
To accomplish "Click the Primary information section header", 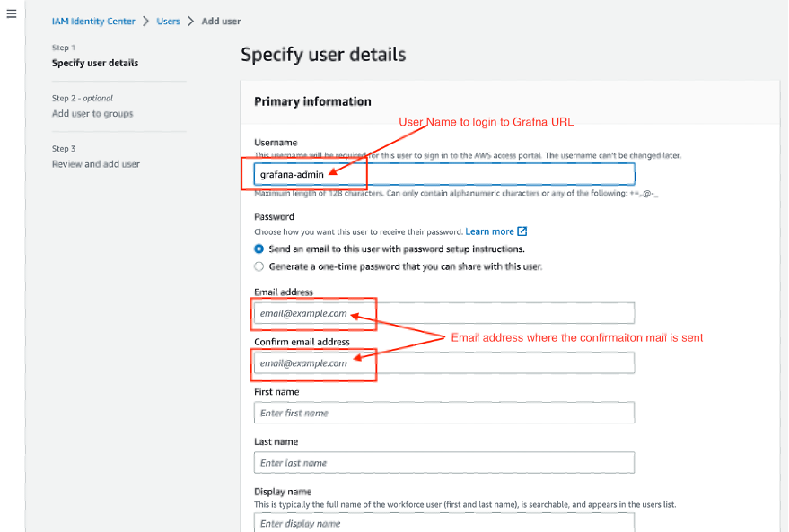I will pyautogui.click(x=311, y=101).
